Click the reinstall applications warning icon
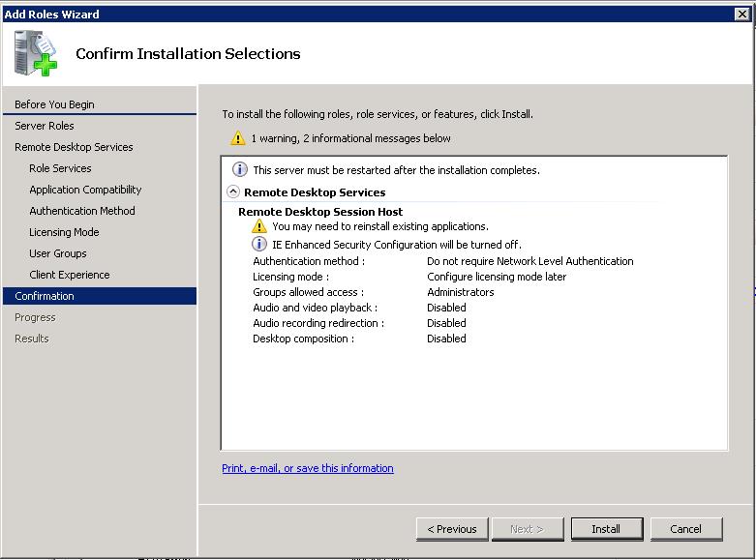 click(259, 226)
